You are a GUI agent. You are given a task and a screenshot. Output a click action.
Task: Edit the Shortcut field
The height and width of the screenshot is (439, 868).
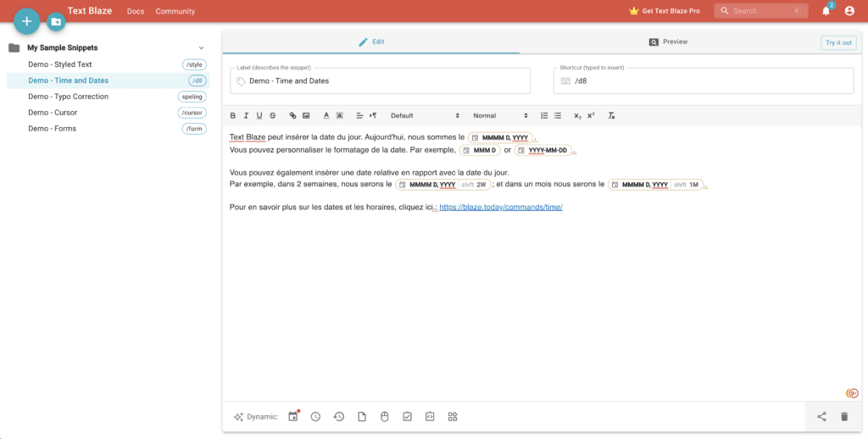pos(704,81)
